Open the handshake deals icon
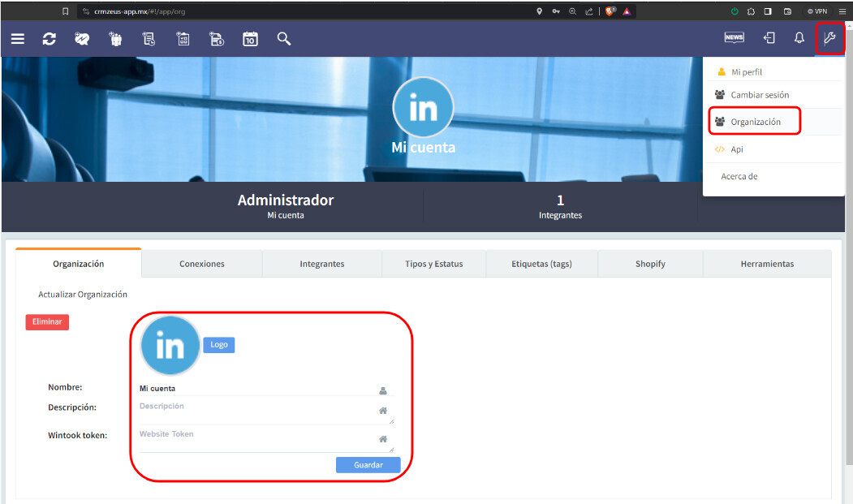Viewport: 853px width, 504px height. pyautogui.click(x=82, y=39)
